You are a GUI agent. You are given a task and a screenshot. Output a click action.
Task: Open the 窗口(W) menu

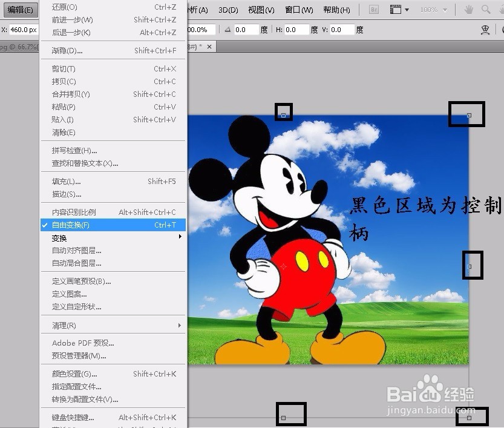click(299, 10)
